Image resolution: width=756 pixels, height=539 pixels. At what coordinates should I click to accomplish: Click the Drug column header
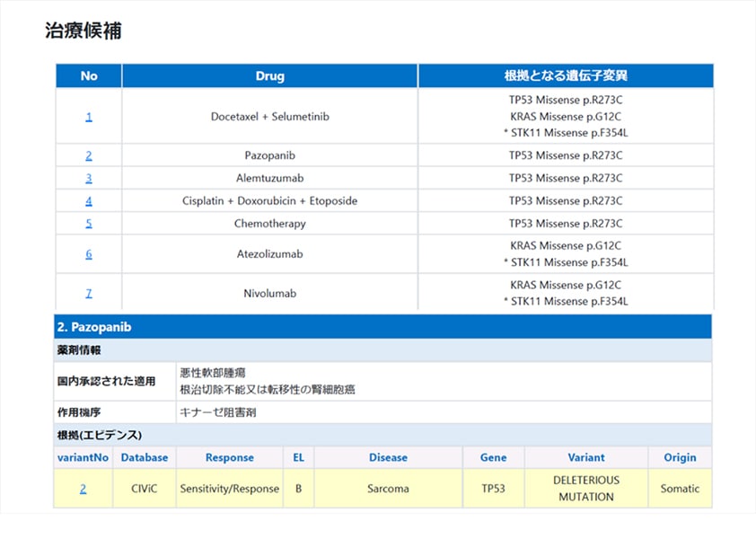[x=269, y=76]
